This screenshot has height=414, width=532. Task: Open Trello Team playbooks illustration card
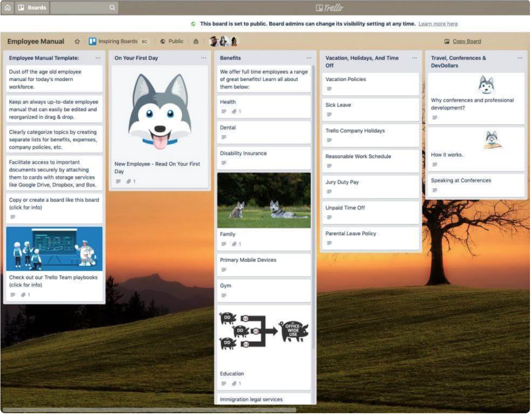(54, 249)
